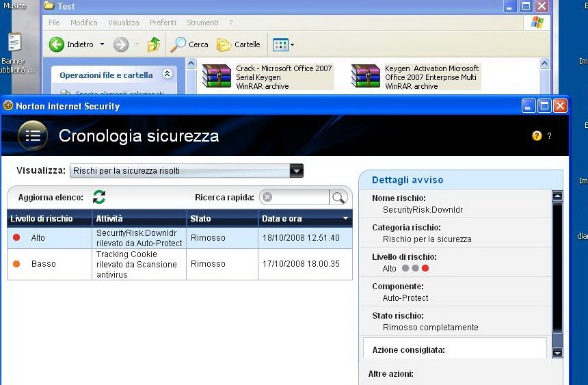
Task: Click the yellow help question mark icon
Action: point(537,135)
